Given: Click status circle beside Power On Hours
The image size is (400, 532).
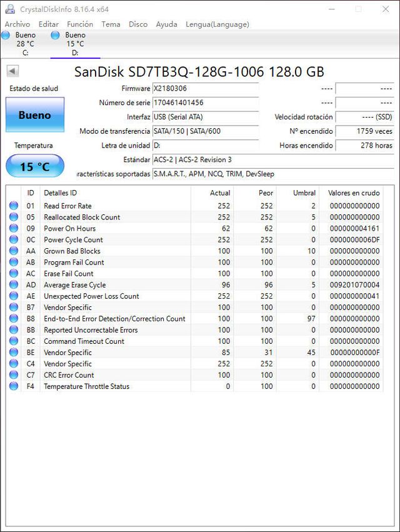Looking at the screenshot, I should pos(14,229).
